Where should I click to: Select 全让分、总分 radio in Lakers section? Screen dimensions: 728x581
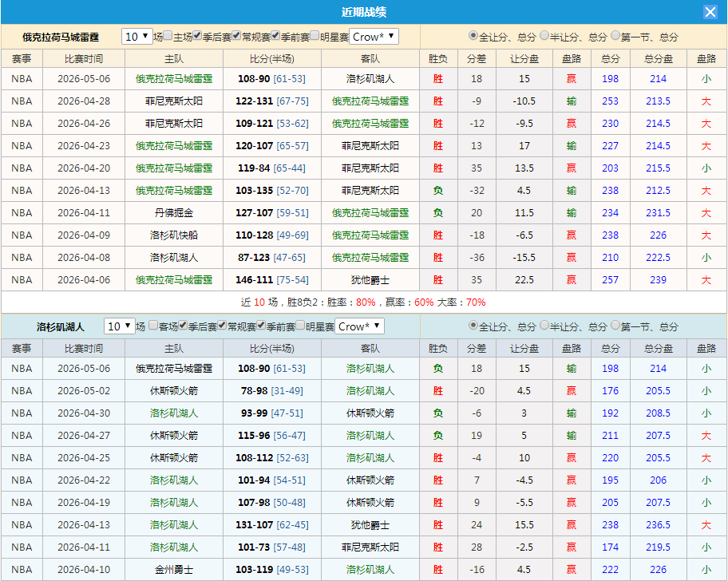(473, 326)
